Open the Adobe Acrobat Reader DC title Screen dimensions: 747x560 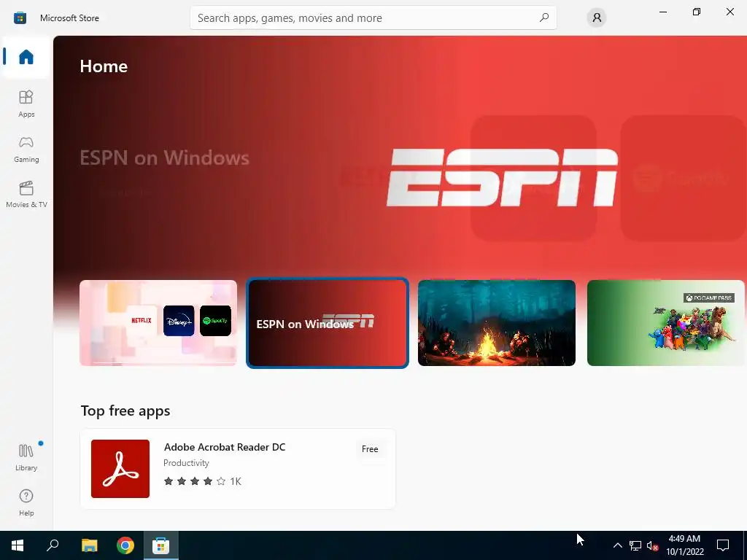[x=225, y=447]
